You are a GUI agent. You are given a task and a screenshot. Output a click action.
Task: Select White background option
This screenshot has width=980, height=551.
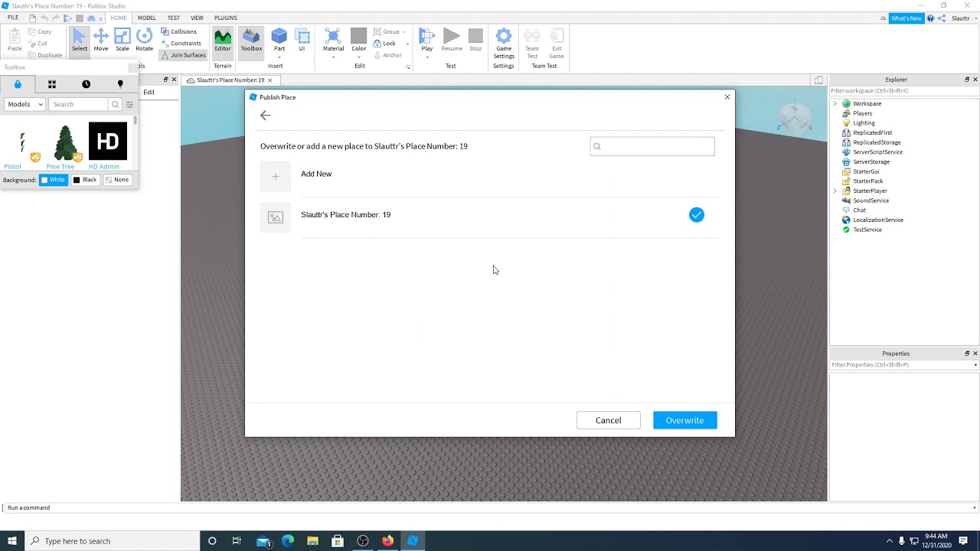54,180
